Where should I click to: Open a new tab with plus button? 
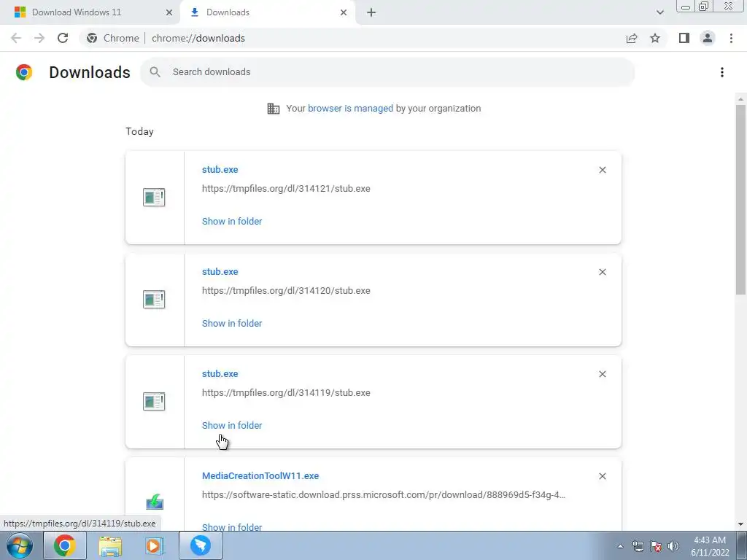tap(371, 12)
